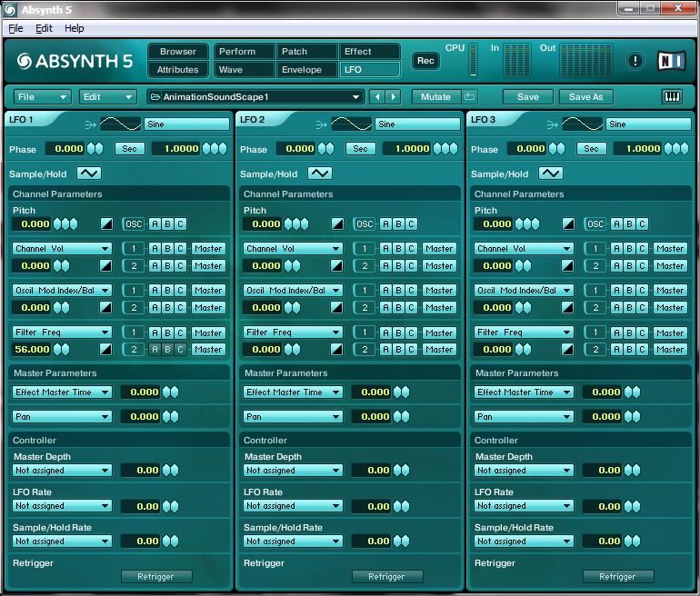Toggle LFO 1 Sec rate mode button
The width and height of the screenshot is (700, 596).
pos(129,149)
